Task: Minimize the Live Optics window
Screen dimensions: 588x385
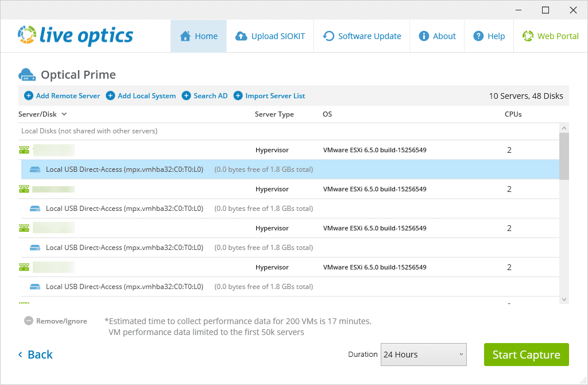Action: coord(519,10)
